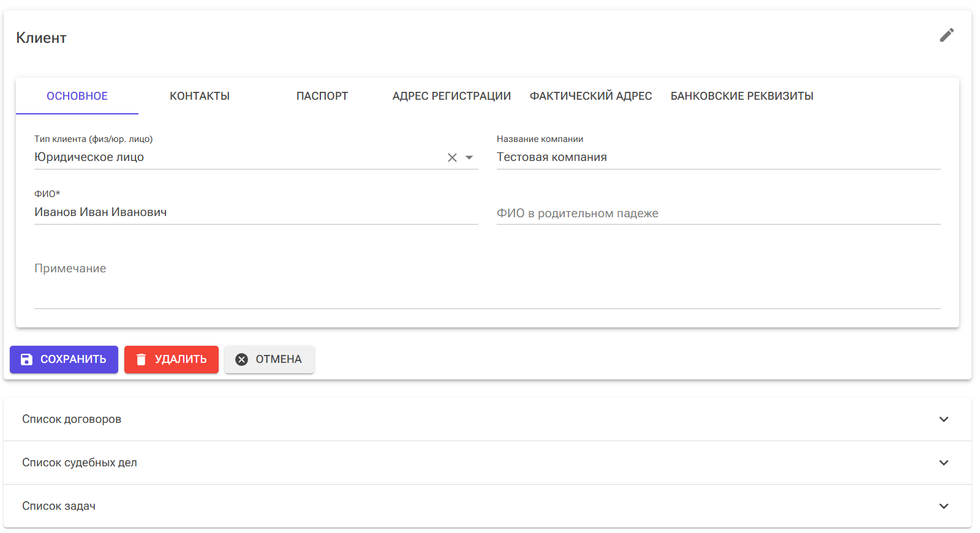The height and width of the screenshot is (533, 980).
Task: Open the client type dropdown arrow
Action: point(469,158)
